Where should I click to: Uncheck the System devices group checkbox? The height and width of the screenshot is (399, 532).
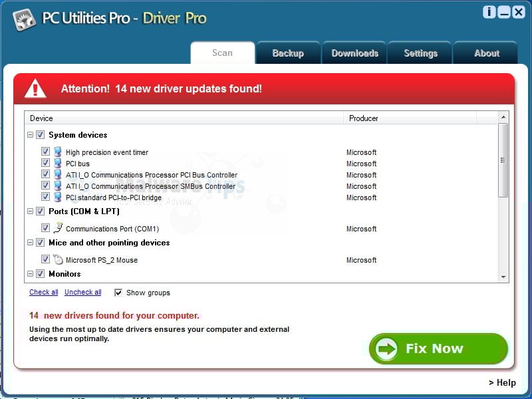click(41, 135)
